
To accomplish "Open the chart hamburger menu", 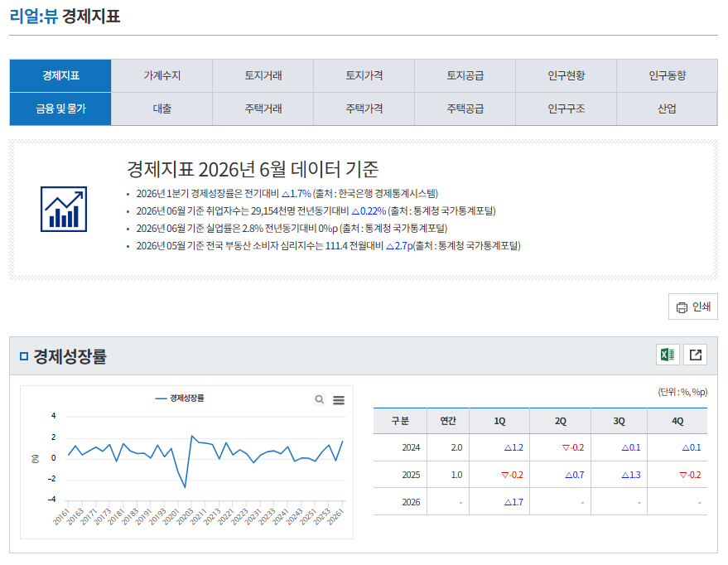I will [339, 399].
